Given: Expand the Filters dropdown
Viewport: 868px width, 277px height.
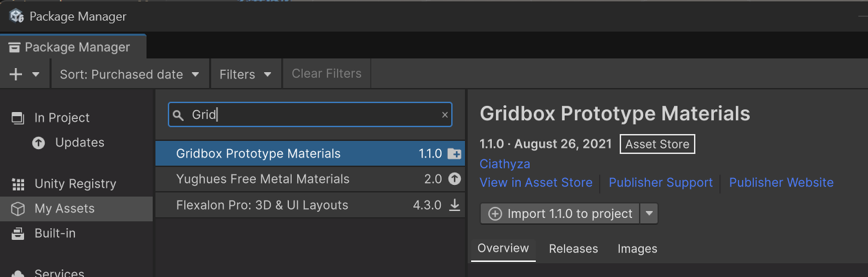Looking at the screenshot, I should (x=246, y=74).
